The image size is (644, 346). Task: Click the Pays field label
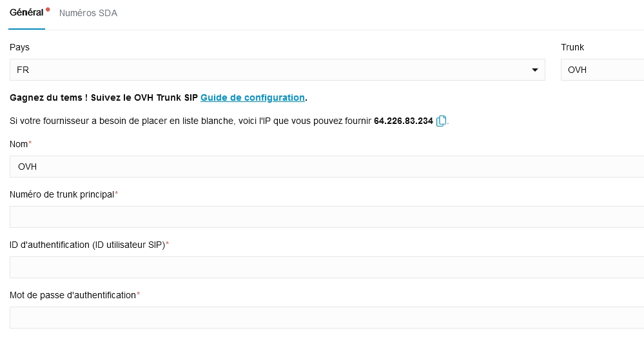pyautogui.click(x=19, y=47)
